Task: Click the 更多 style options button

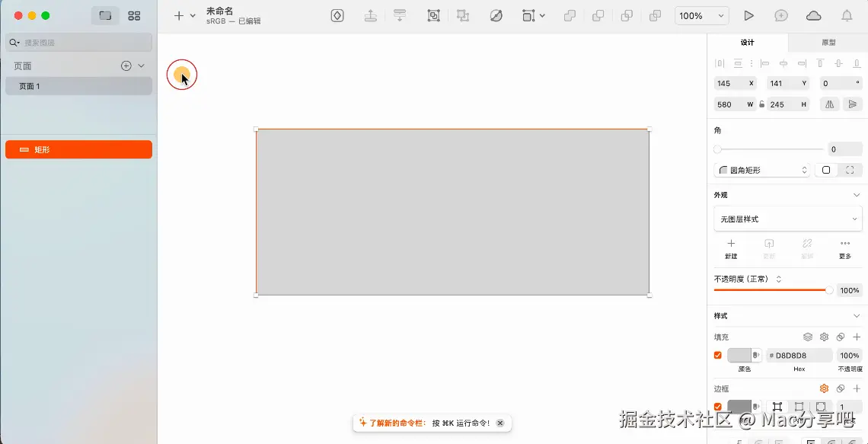Action: coord(844,248)
